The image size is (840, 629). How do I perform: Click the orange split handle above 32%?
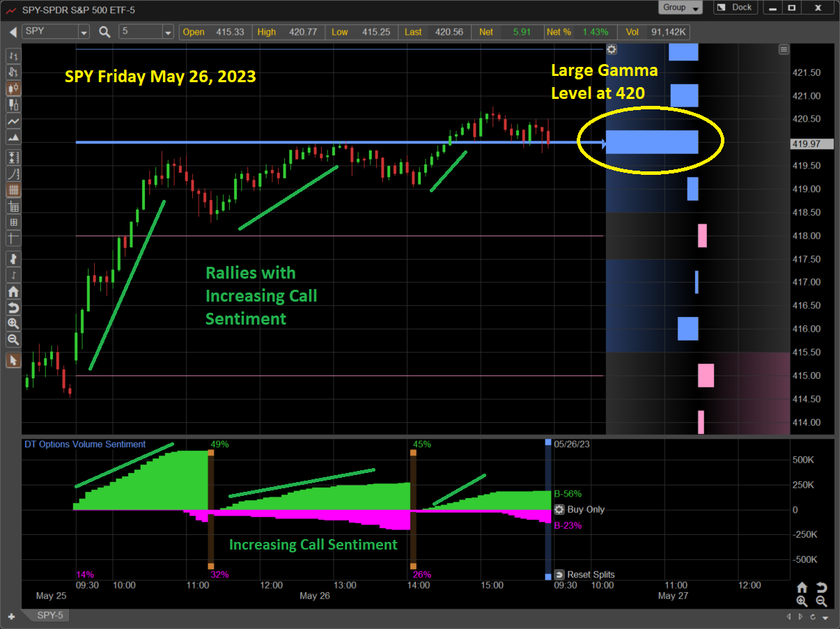click(210, 566)
